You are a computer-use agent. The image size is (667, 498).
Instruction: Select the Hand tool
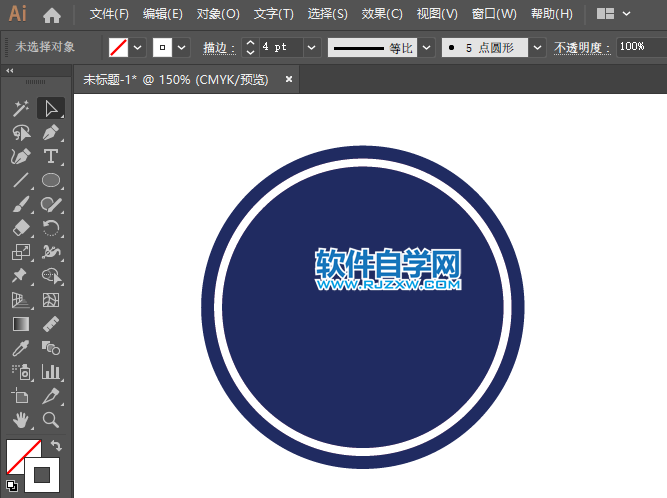click(21, 420)
